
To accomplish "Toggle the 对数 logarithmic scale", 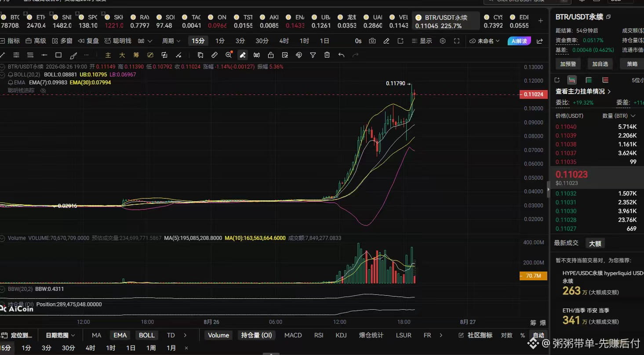I will [x=507, y=335].
